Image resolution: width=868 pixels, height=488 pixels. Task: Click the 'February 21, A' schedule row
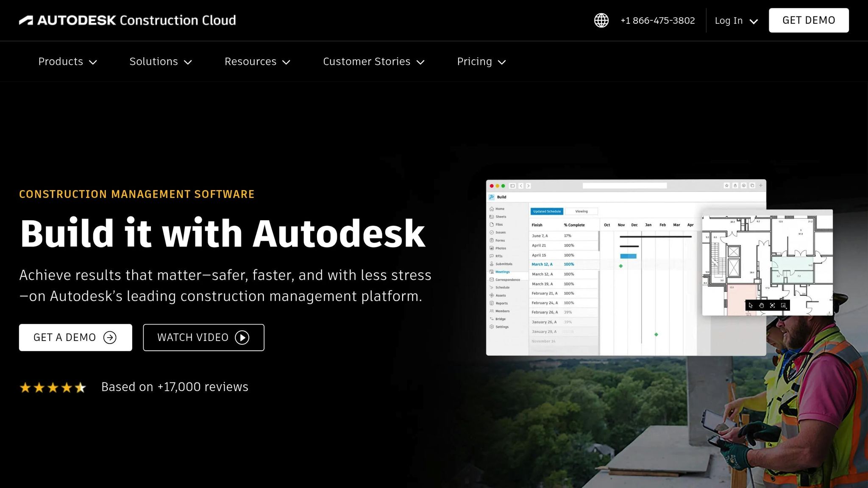(x=564, y=294)
